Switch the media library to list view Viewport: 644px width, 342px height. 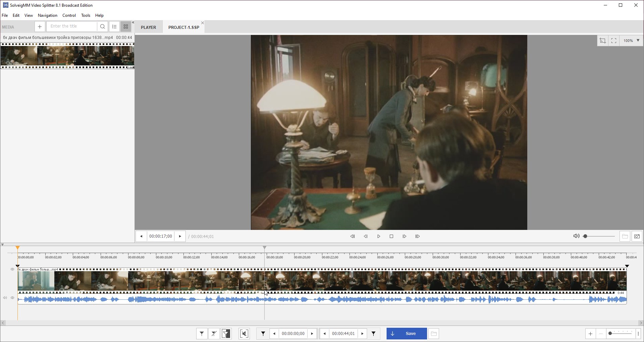pos(114,27)
